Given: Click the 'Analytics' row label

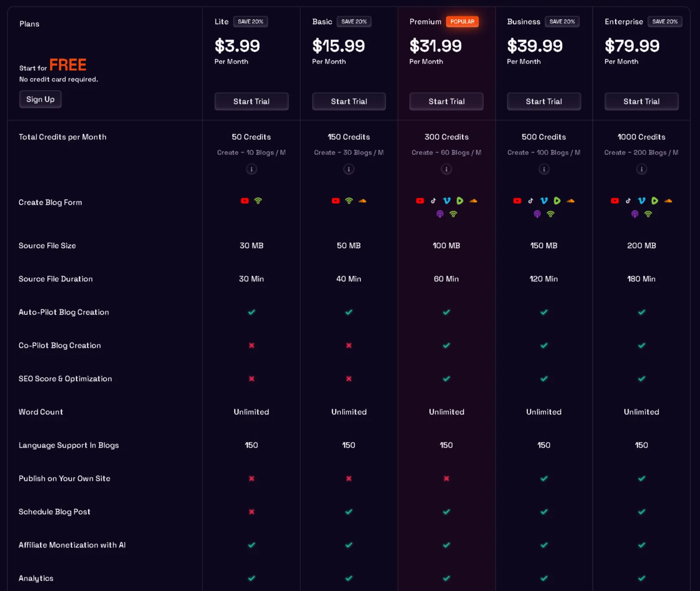Looking at the screenshot, I should 36,579.
